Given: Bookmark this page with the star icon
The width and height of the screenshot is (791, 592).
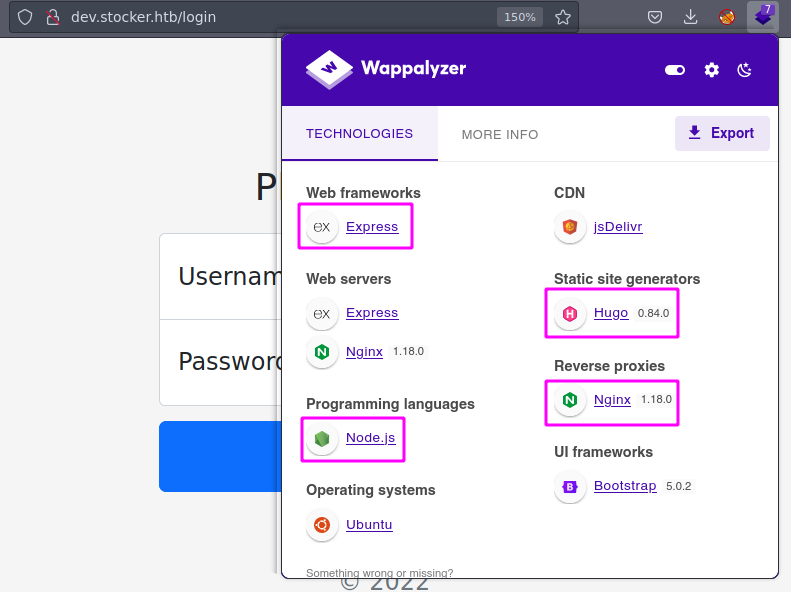Looking at the screenshot, I should click(x=562, y=17).
